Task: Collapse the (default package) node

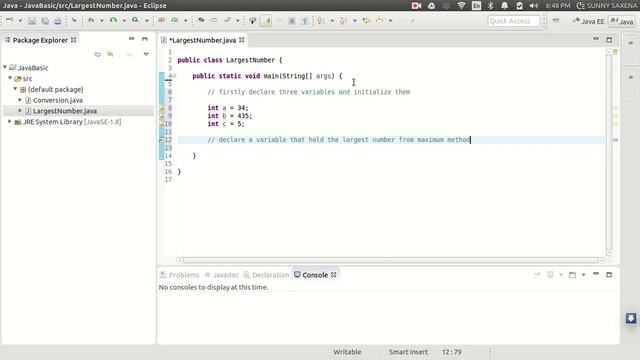Action: point(15,88)
